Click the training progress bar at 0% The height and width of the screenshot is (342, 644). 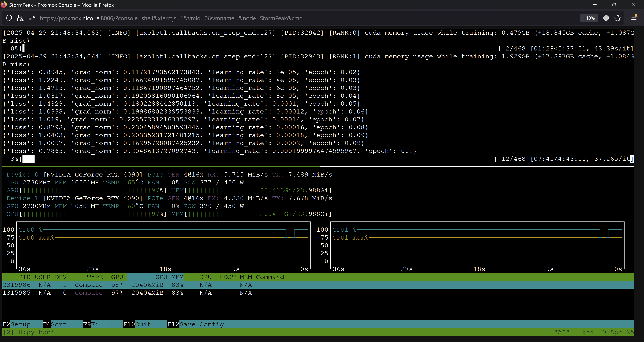(23, 48)
